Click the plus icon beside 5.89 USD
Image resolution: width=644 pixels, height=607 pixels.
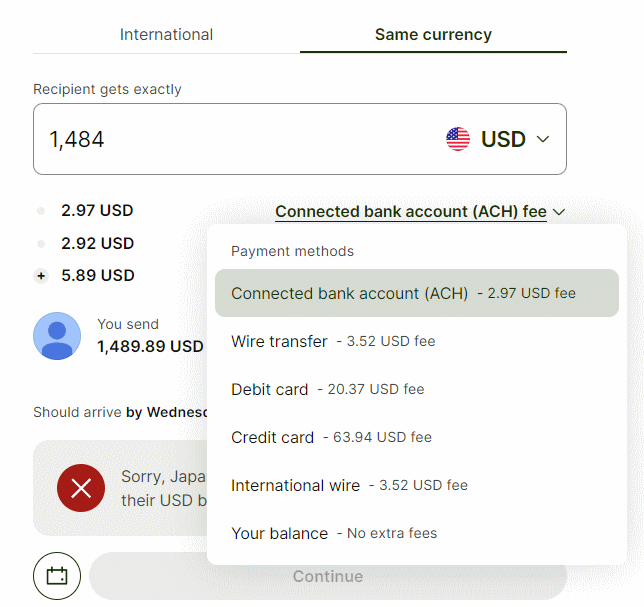coord(41,276)
